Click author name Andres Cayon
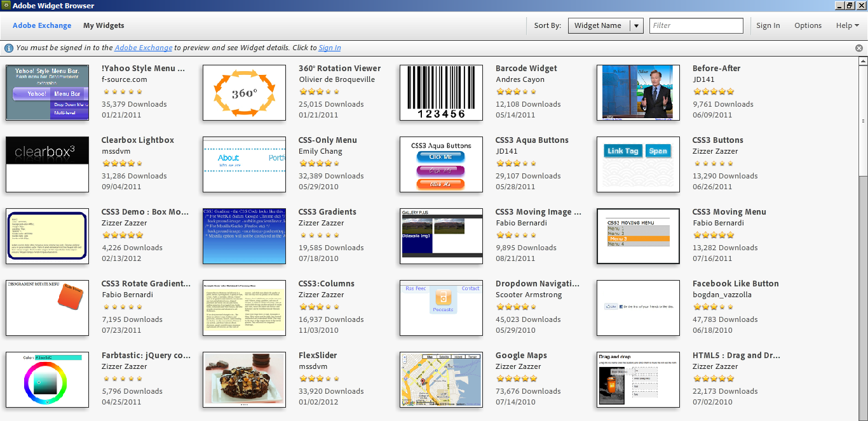The width and height of the screenshot is (868, 421). click(520, 80)
